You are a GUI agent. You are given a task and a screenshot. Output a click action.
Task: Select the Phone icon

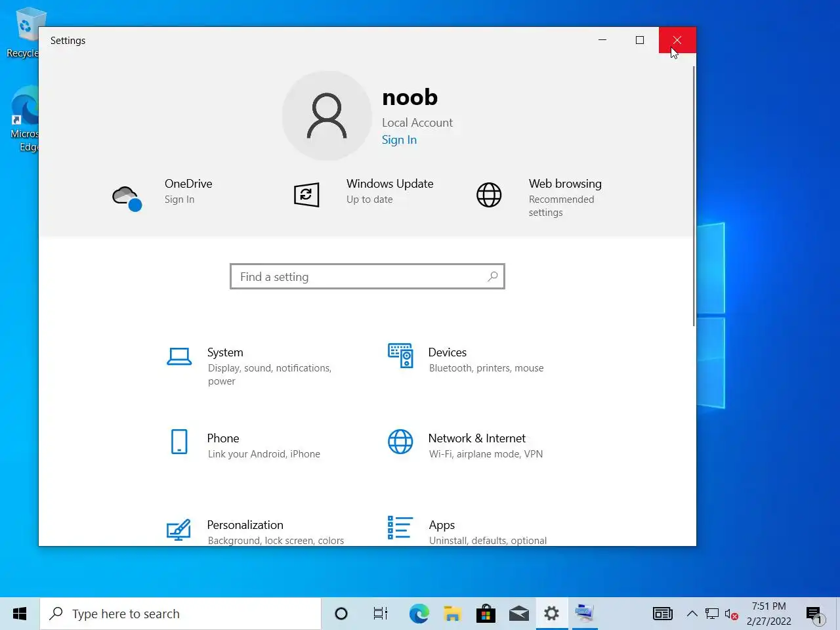point(179,442)
